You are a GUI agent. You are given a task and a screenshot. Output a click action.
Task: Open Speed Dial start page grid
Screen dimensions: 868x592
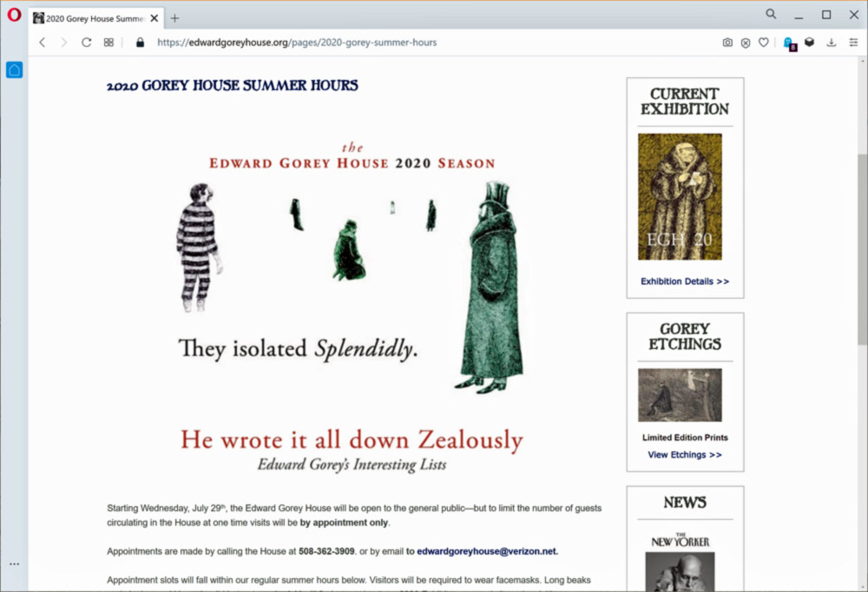click(x=108, y=43)
